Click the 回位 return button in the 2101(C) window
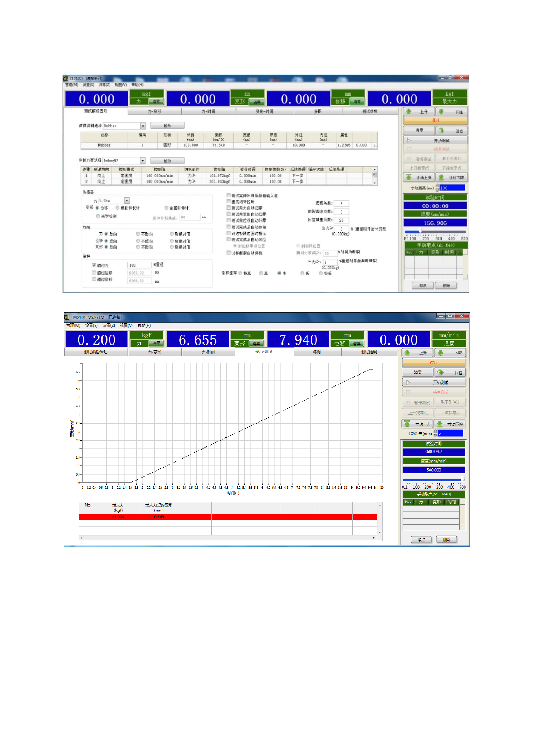The height and width of the screenshot is (756, 535). (452, 131)
